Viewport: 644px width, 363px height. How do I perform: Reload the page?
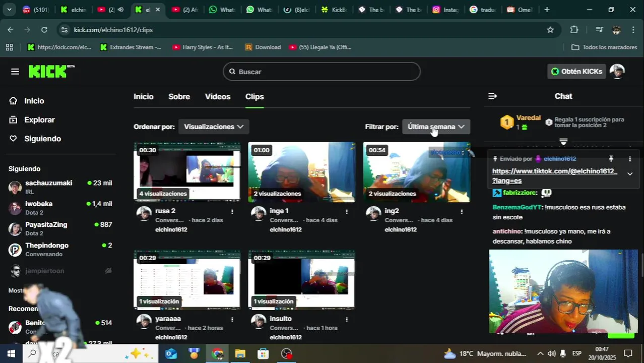[44, 30]
